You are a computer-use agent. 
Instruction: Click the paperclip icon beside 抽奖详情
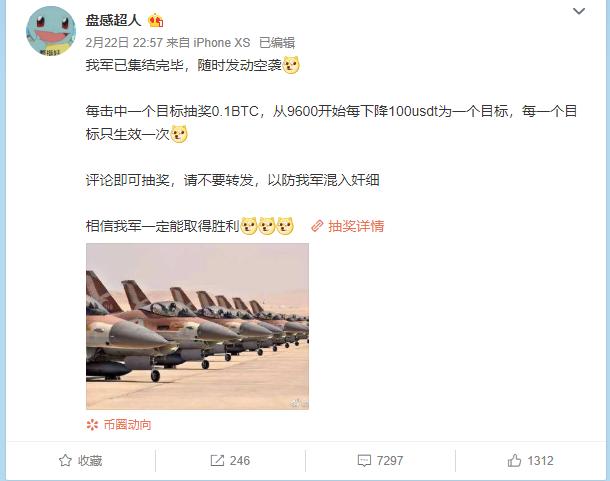coord(317,226)
